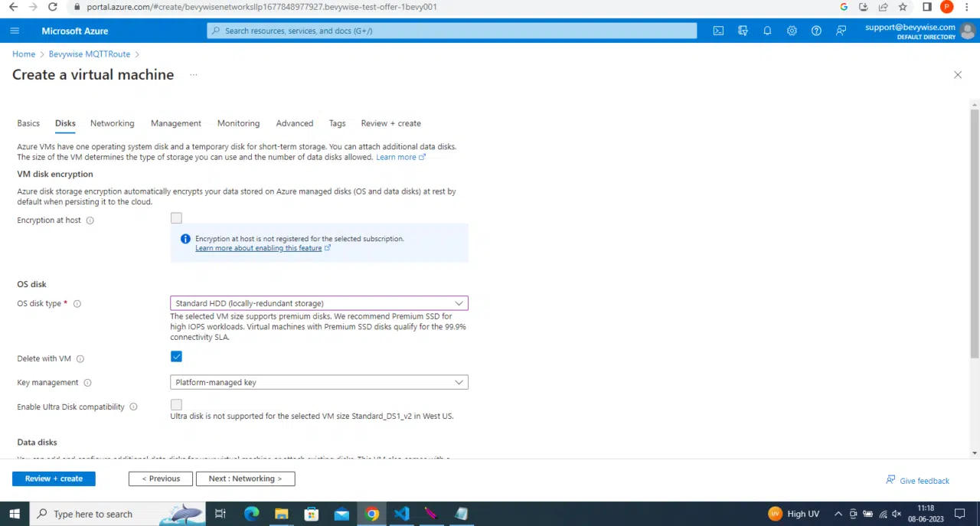Open Microsoft Edge from the taskbar

(252, 514)
